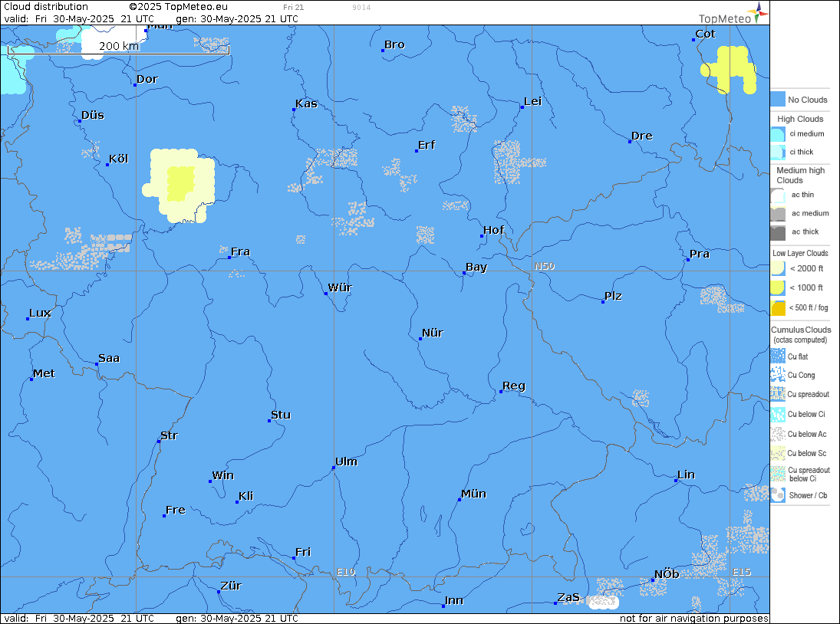Click the Plz city marker
The height and width of the screenshot is (624, 840).
click(x=603, y=302)
